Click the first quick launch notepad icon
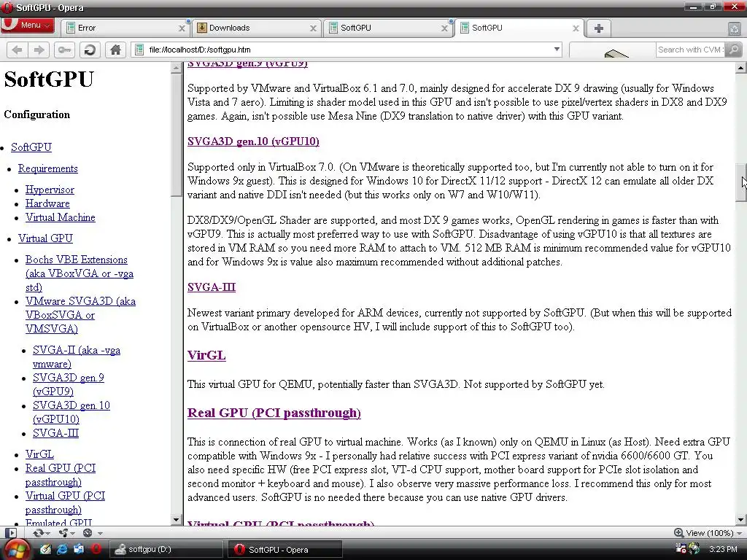This screenshot has width=747, height=560. pos(45,549)
